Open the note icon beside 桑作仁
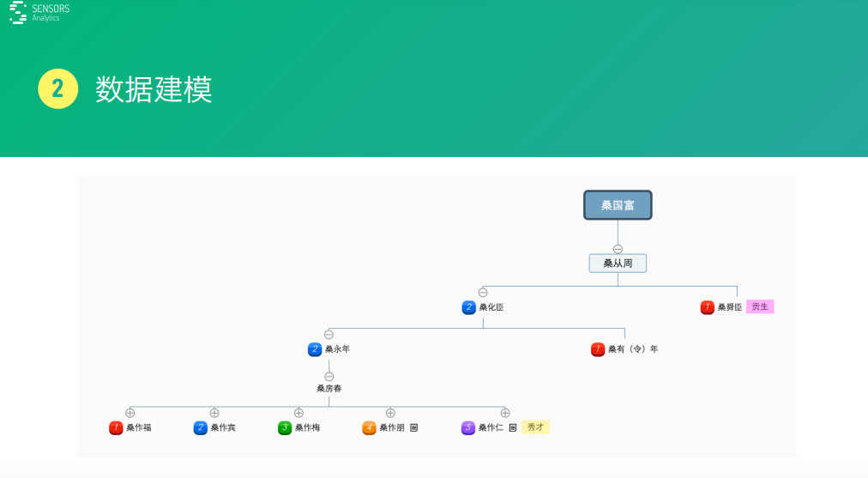 click(512, 427)
